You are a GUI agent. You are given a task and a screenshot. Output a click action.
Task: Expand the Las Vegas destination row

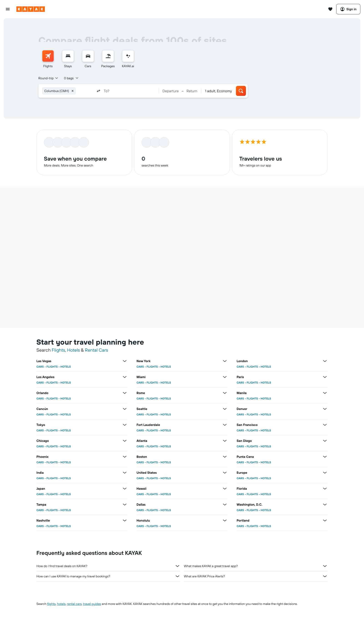point(125,361)
